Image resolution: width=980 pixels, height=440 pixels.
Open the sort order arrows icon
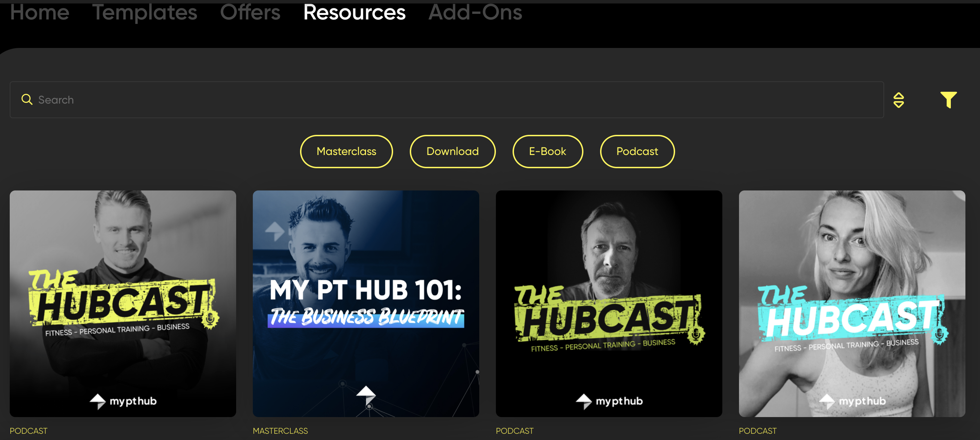[899, 100]
